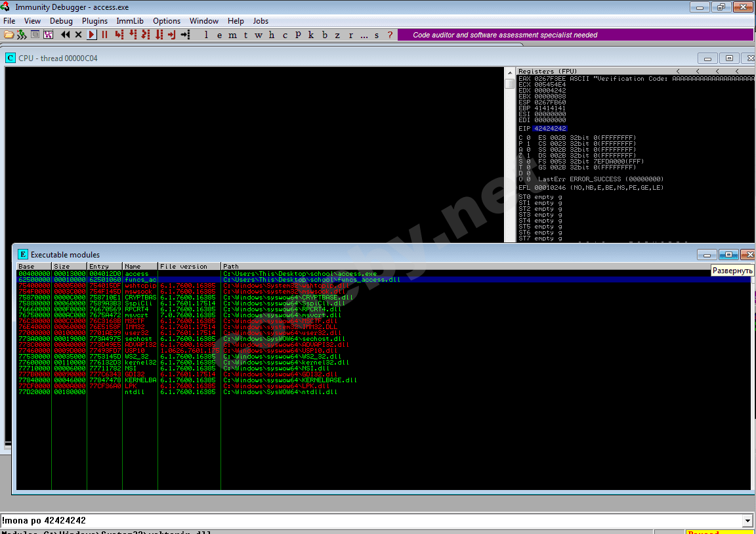This screenshot has width=756, height=534.
Task: Show references with 'r' toolbar button
Action: pos(350,35)
